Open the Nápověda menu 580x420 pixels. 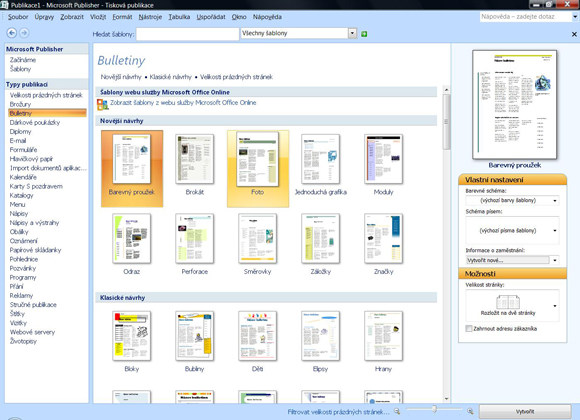(x=267, y=17)
